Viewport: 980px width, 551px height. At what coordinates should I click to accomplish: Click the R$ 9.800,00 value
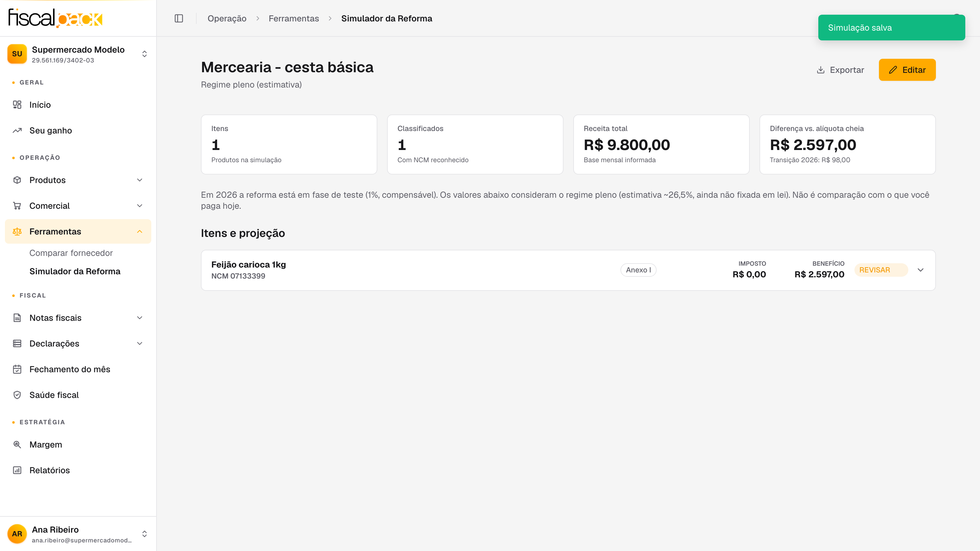tap(627, 145)
